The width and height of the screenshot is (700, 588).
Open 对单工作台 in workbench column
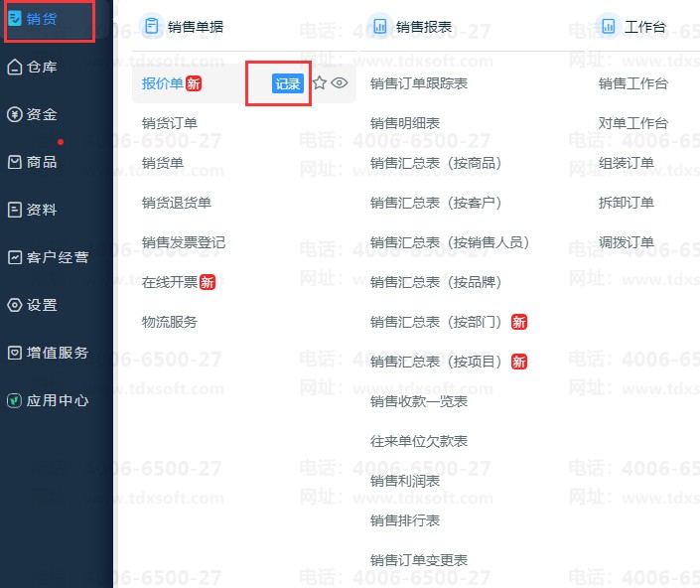tap(633, 123)
